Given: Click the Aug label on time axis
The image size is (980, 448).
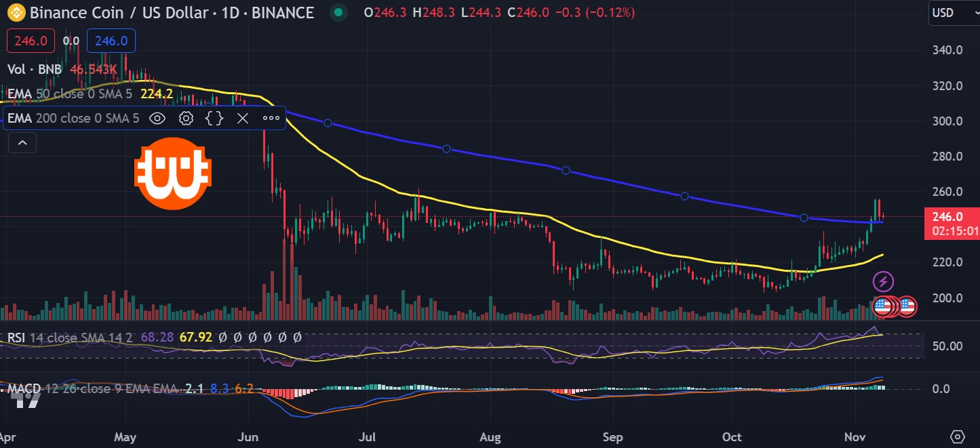Looking at the screenshot, I should pyautogui.click(x=491, y=437).
